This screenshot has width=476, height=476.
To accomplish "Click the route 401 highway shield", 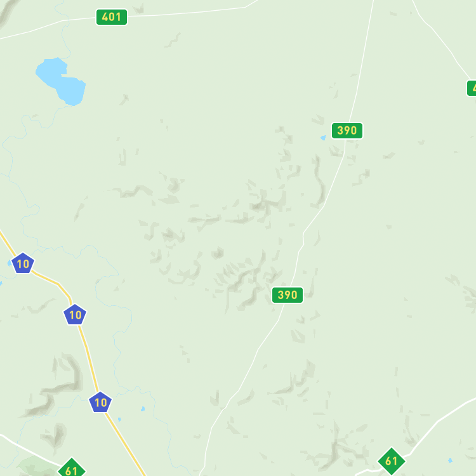I will 112,17.
